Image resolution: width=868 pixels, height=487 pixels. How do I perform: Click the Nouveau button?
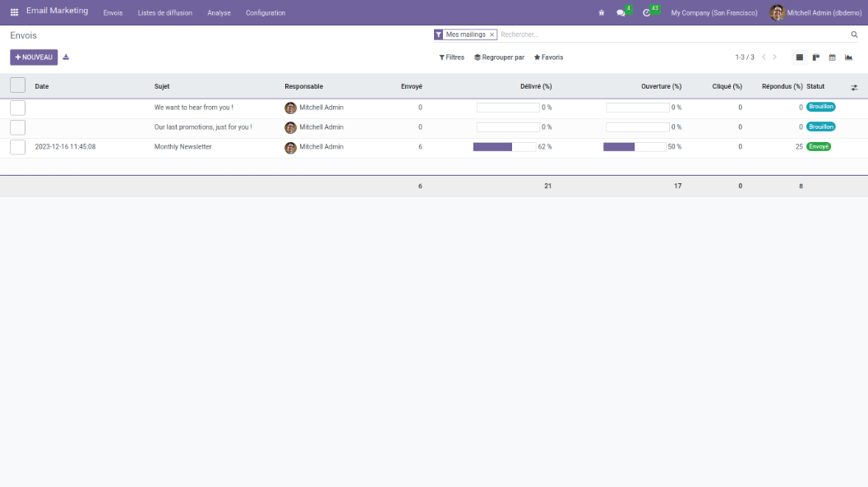pos(34,57)
